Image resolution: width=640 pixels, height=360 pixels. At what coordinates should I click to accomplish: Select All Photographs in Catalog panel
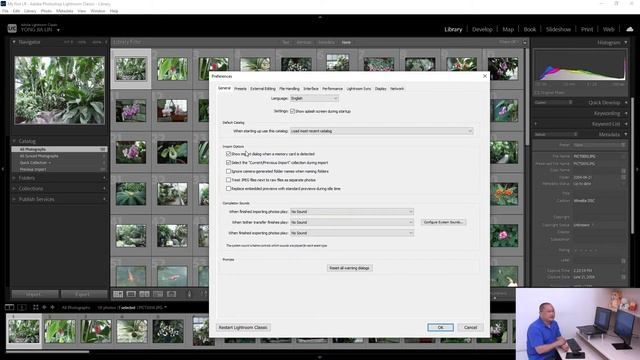point(59,149)
